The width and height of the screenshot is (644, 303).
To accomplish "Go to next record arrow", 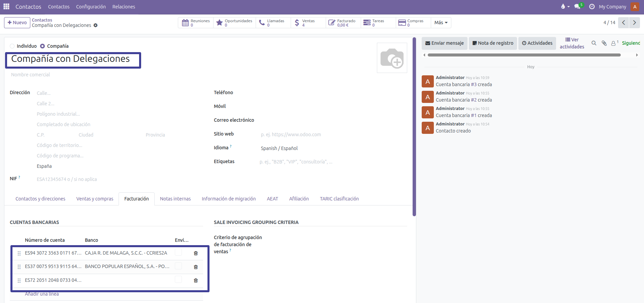I will point(635,23).
